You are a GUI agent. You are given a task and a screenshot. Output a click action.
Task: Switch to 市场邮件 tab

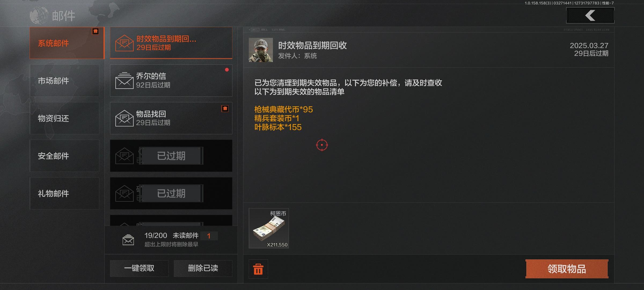[x=64, y=81]
